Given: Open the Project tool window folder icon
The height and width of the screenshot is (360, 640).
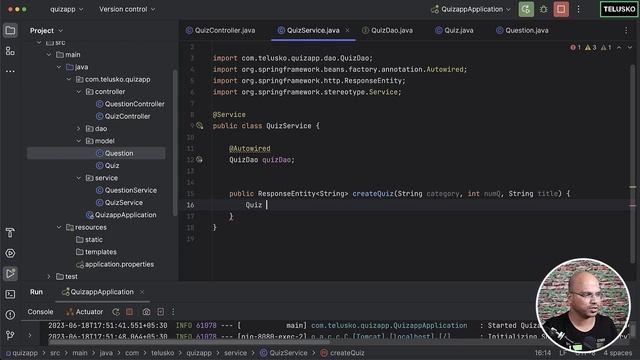Looking at the screenshot, I should click(10, 31).
